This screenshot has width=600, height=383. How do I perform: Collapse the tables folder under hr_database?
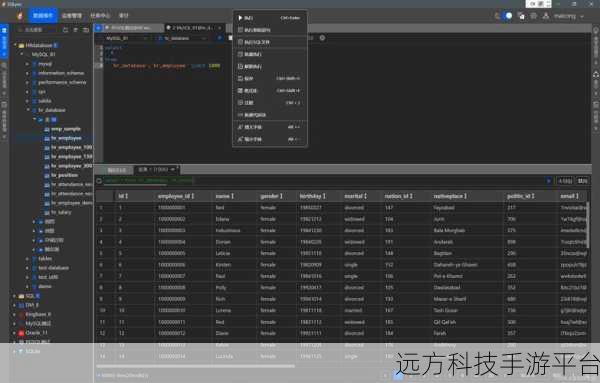[34, 119]
